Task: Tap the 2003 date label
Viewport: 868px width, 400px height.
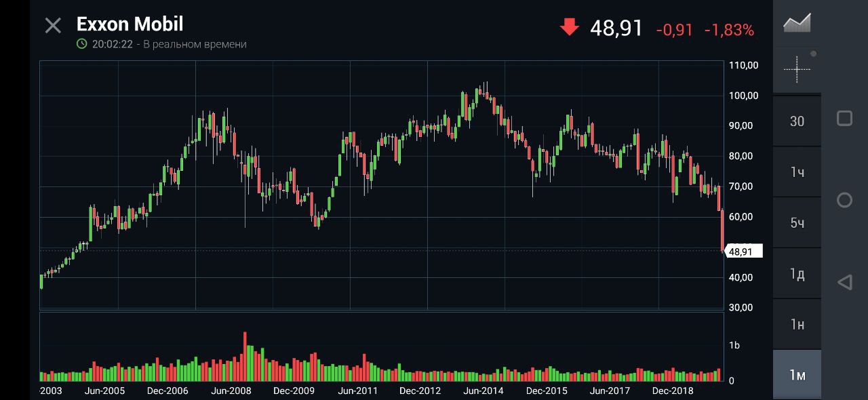Action: 51,391
